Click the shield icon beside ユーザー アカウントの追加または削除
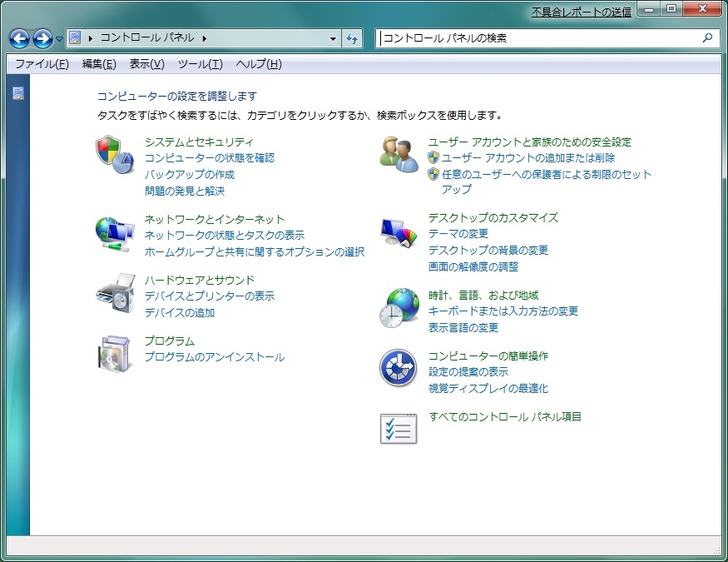The image size is (728, 562). coord(433,157)
